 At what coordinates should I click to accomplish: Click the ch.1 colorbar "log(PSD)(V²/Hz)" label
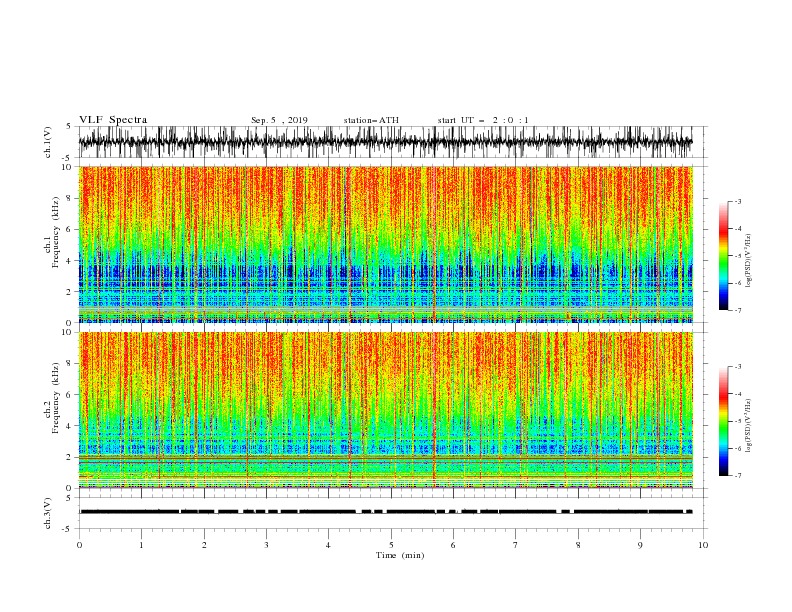pyautogui.click(x=749, y=261)
